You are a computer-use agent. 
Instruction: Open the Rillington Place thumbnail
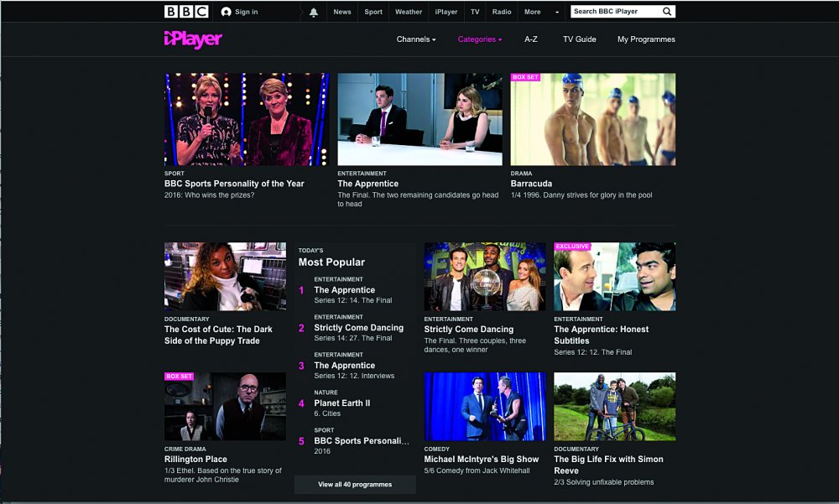[x=225, y=406]
